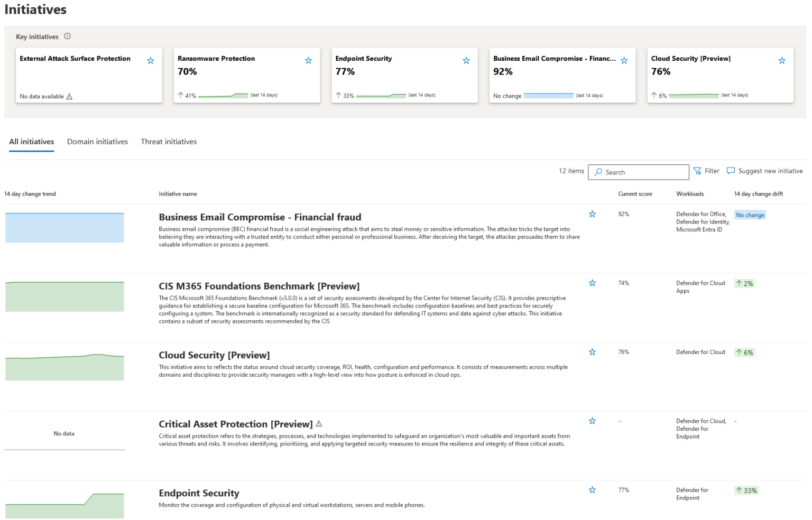The height and width of the screenshot is (520, 812).
Task: Sort by Initiative name column header
Action: 178,194
